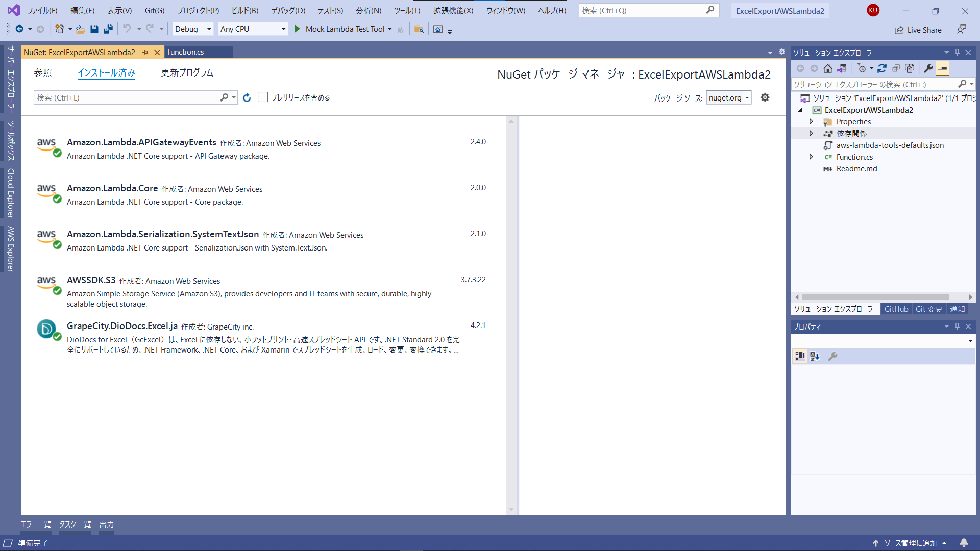
Task: Click the Home icon in Solution Explorer
Action: point(828,68)
